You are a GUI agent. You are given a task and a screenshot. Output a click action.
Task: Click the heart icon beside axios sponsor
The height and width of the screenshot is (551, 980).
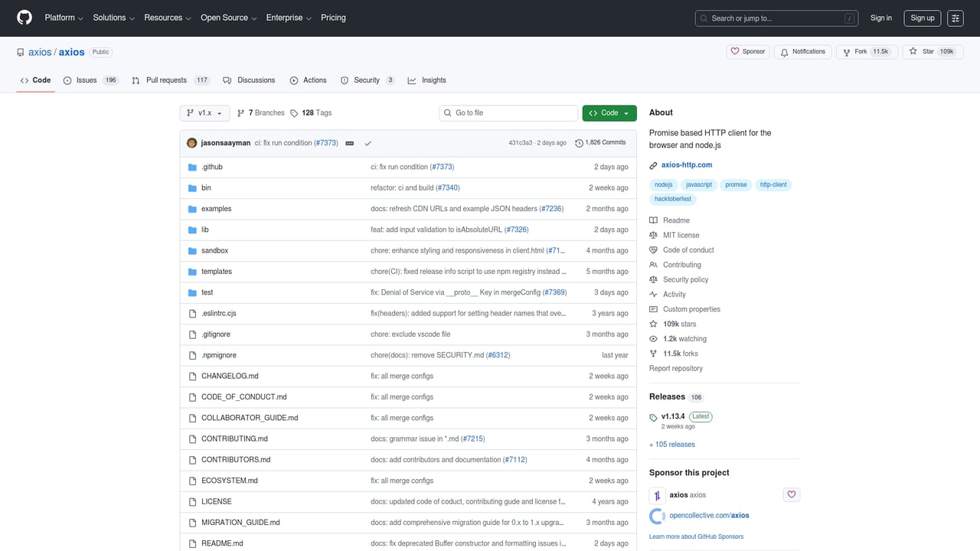[x=791, y=494]
